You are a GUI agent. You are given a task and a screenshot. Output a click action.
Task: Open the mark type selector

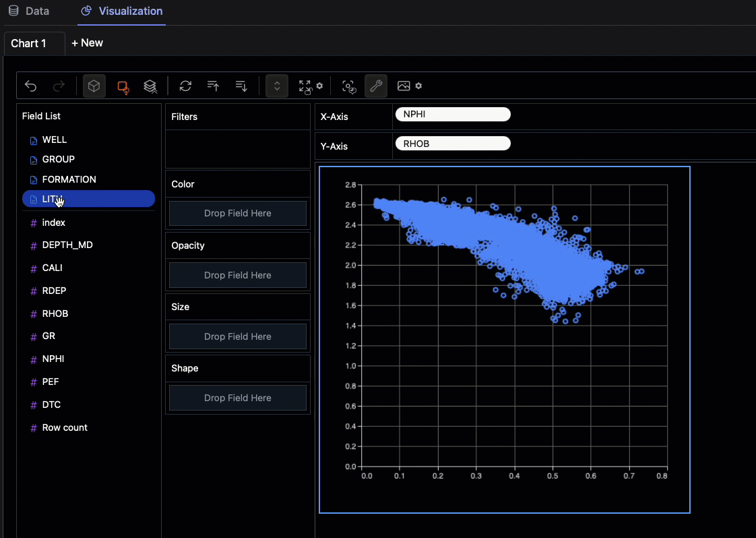pos(123,86)
